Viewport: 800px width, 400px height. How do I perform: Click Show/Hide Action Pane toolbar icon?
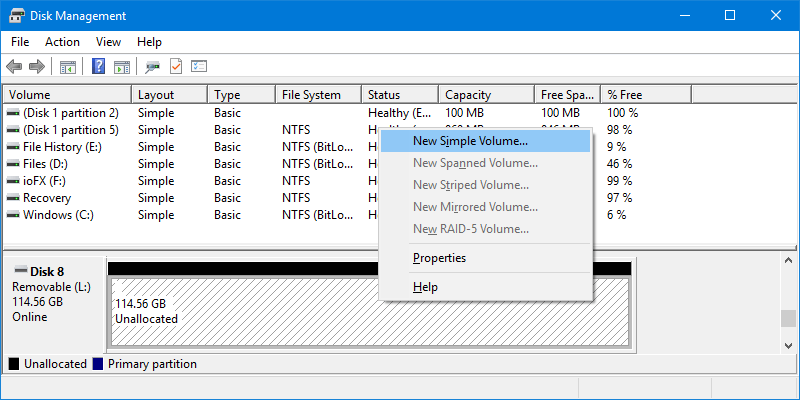122,67
